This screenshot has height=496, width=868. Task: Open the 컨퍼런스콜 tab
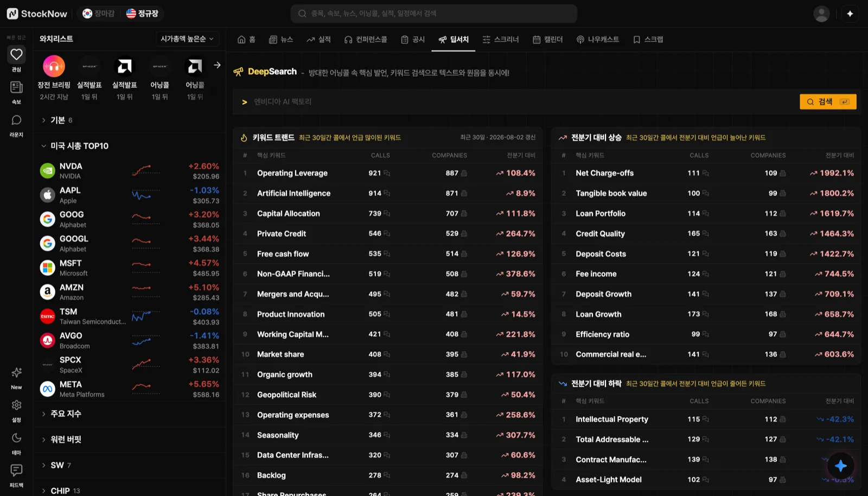pos(366,40)
